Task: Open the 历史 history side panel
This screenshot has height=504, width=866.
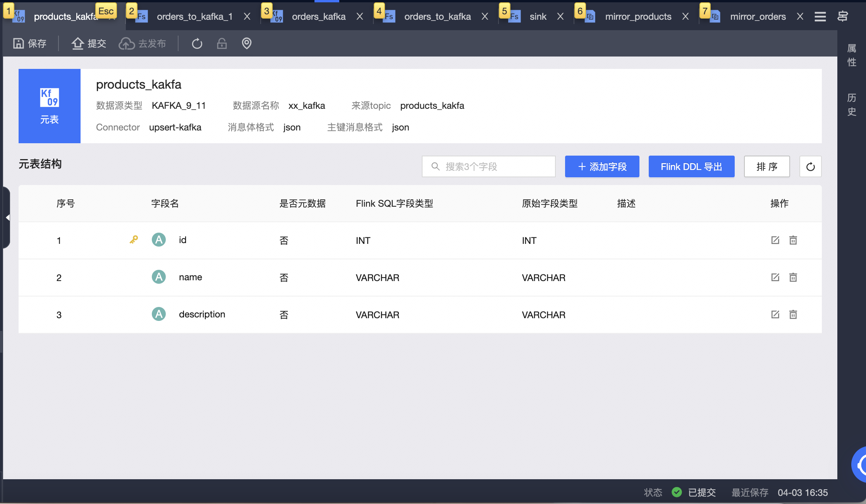Action: point(852,105)
